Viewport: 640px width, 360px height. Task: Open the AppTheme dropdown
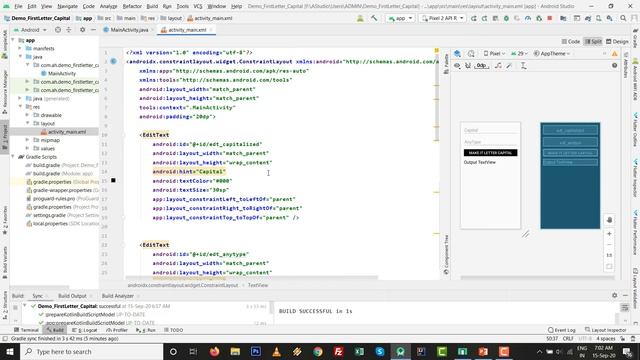551,53
